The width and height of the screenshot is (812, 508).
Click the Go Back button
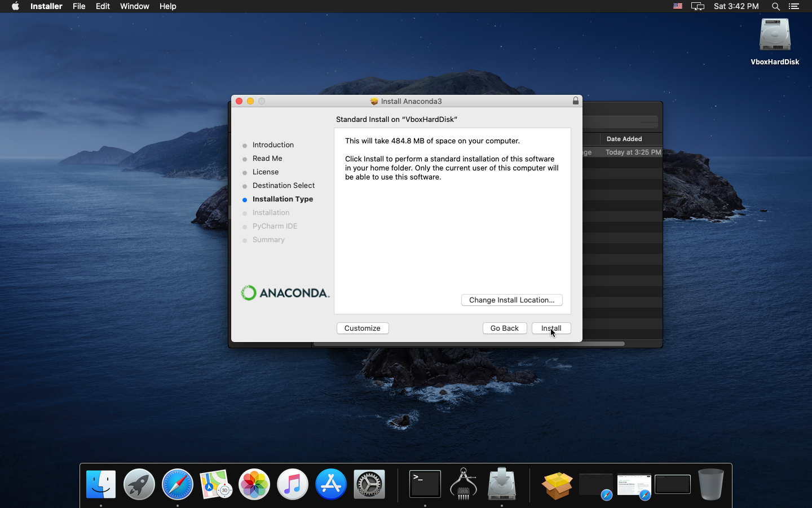click(504, 328)
